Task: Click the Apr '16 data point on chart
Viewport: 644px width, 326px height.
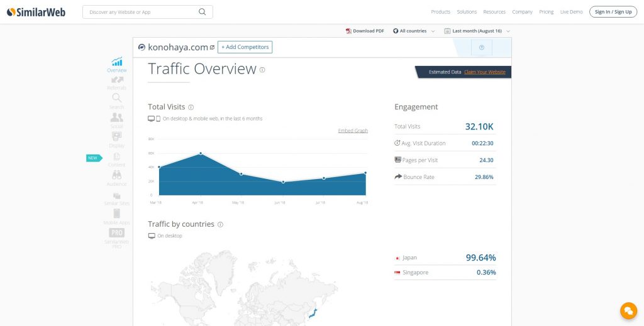Action: tap(201, 153)
